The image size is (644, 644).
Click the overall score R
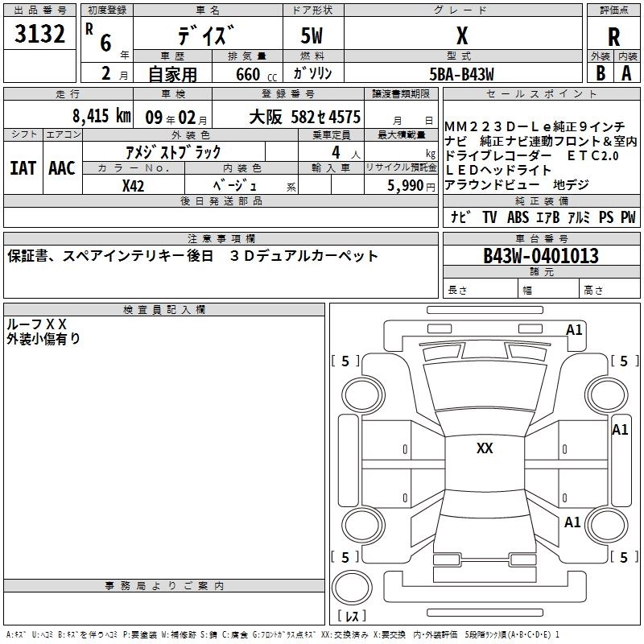[613, 37]
